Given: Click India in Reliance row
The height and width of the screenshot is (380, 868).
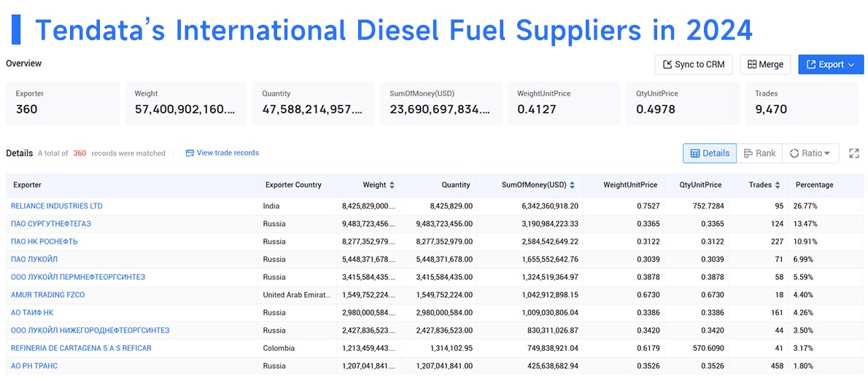Looking at the screenshot, I should pyautogui.click(x=271, y=206).
